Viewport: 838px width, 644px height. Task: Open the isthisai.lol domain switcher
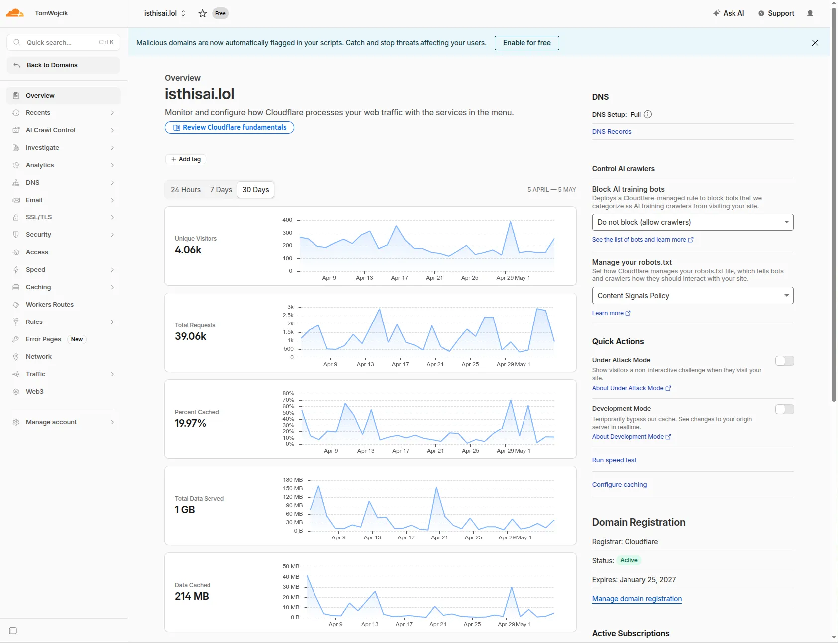[165, 13]
